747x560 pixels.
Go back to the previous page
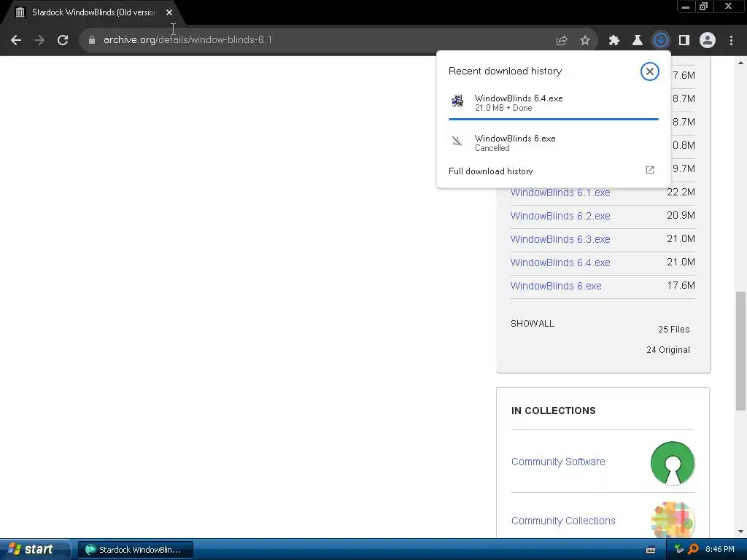(16, 40)
